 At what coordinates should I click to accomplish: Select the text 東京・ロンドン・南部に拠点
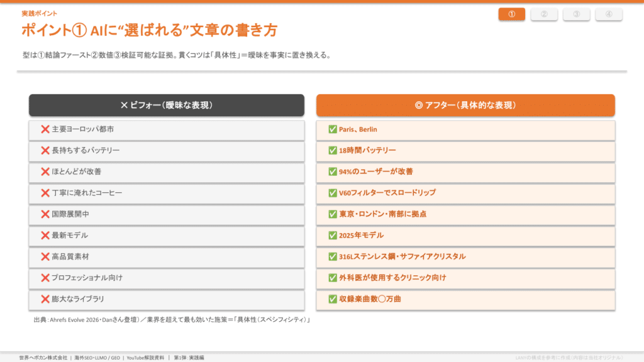point(382,214)
